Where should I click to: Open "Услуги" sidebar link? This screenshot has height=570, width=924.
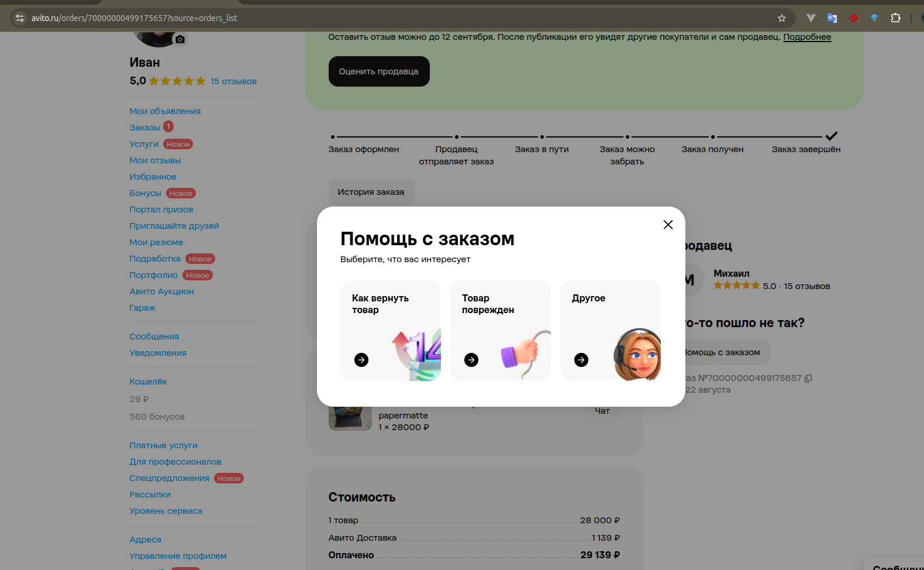[x=144, y=144]
